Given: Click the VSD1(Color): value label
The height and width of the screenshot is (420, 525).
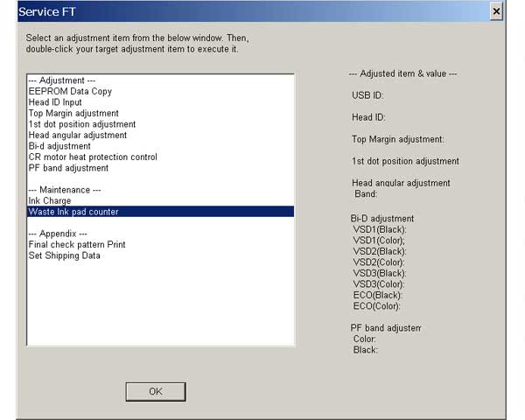Looking at the screenshot, I should (x=379, y=241).
